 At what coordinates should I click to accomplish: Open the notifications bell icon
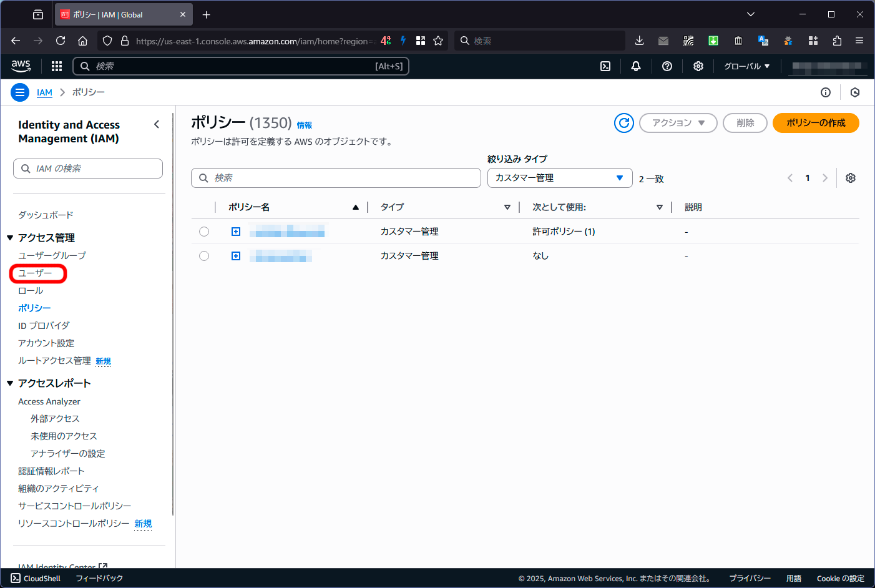point(635,66)
